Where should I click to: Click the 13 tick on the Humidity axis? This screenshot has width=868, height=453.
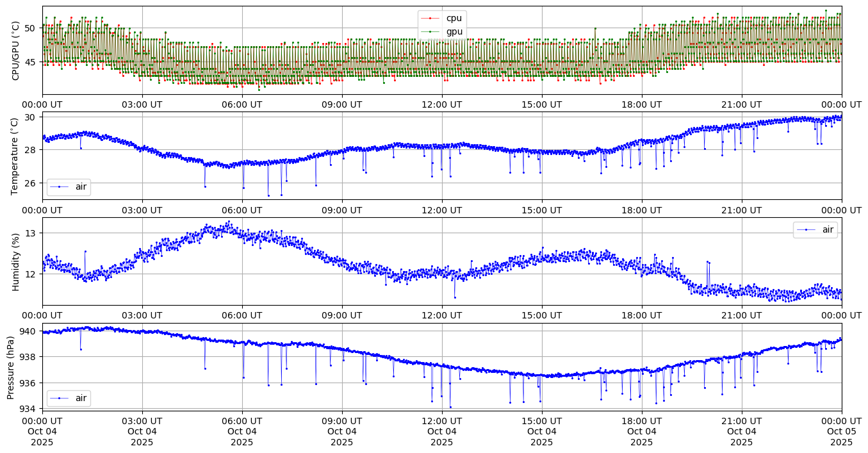[x=32, y=233]
